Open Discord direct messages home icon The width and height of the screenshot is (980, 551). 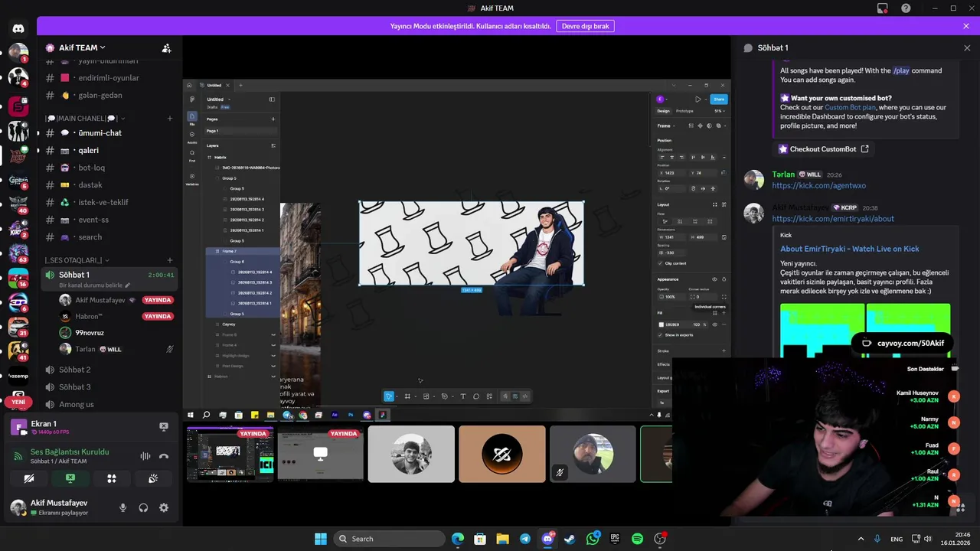coord(18,28)
